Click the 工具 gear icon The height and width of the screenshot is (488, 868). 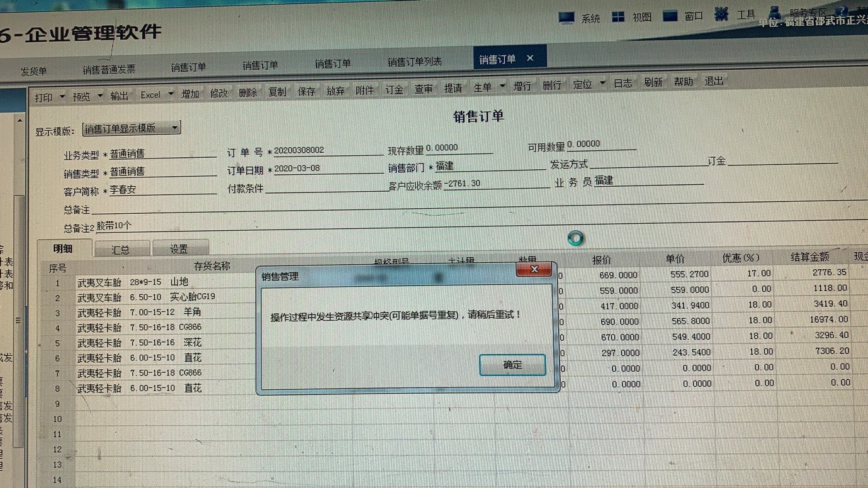[x=721, y=14]
